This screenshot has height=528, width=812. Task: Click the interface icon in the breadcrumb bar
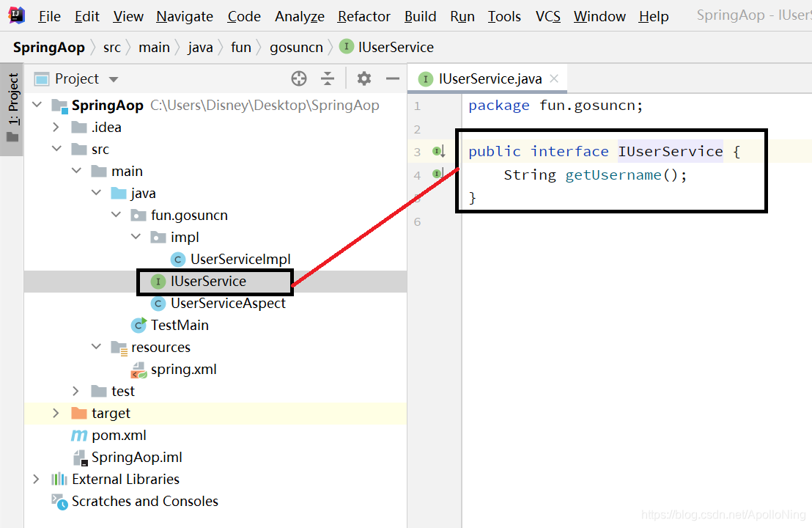pos(346,47)
